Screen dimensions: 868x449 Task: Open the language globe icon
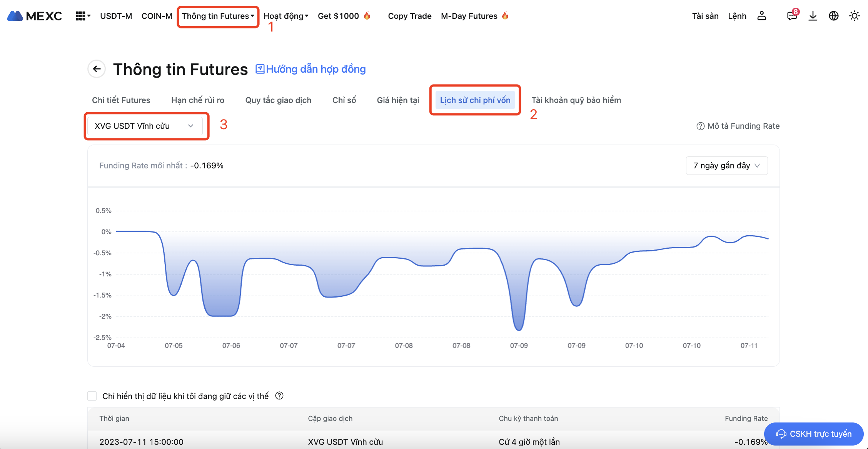(833, 16)
